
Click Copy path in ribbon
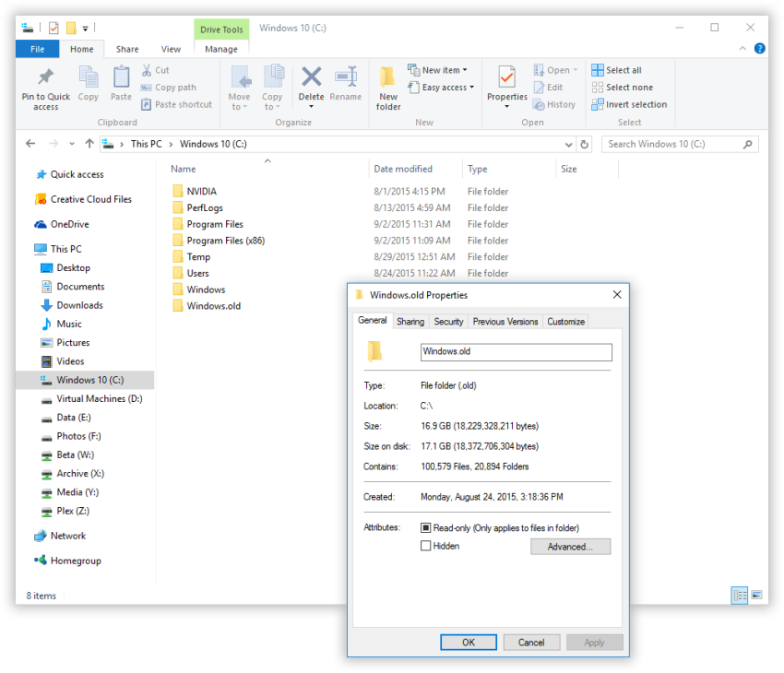pyautogui.click(x=169, y=88)
